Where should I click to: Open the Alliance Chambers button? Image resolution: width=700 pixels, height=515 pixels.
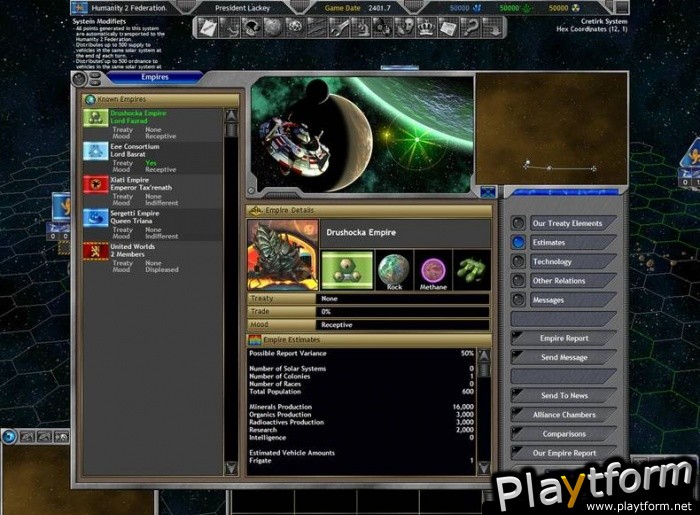564,415
